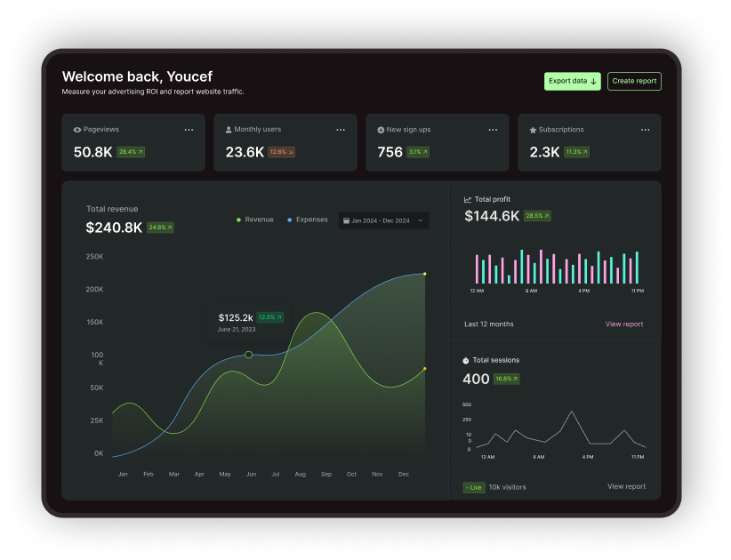Toggle the Revenue legend series

(x=255, y=220)
